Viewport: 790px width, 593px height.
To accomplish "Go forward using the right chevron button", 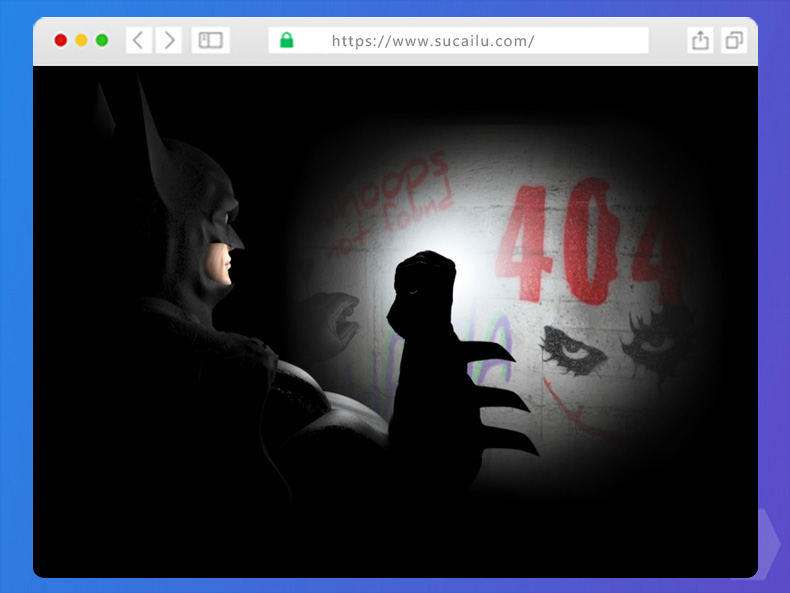I will tap(169, 40).
